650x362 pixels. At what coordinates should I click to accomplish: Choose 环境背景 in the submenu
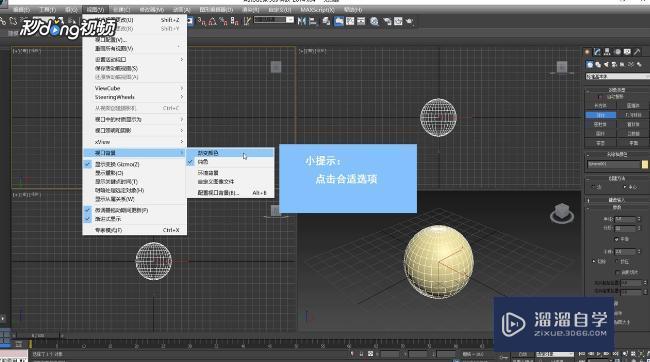point(230,172)
